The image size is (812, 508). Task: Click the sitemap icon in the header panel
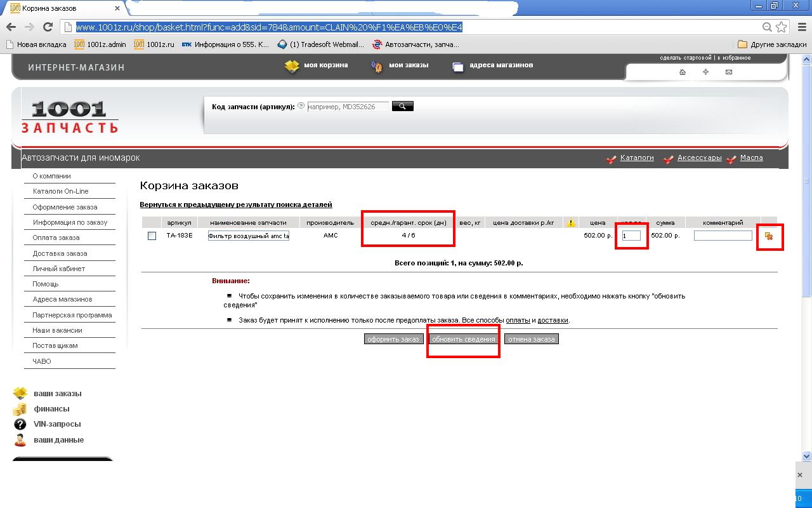click(705, 72)
